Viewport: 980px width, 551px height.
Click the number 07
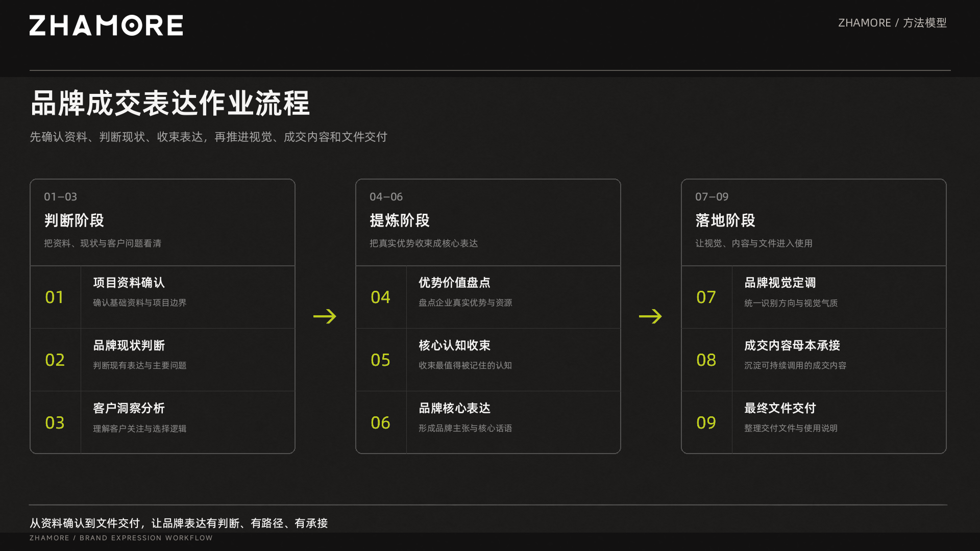[x=706, y=297]
